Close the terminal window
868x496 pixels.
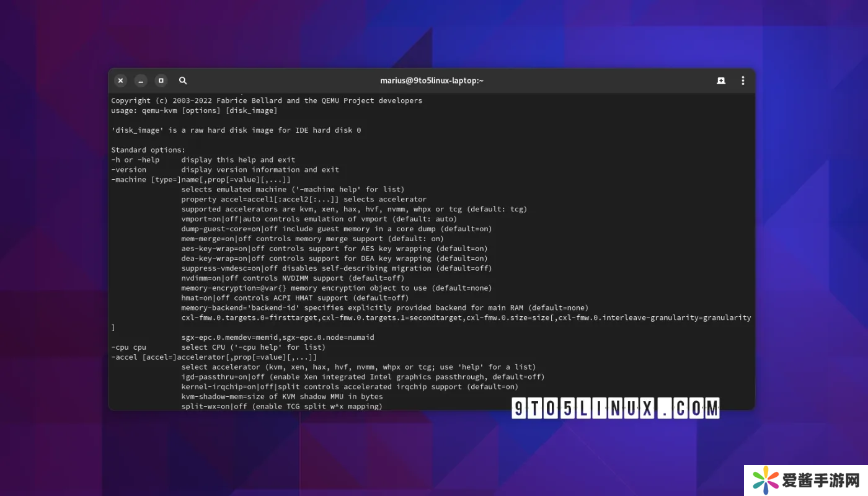coord(121,81)
